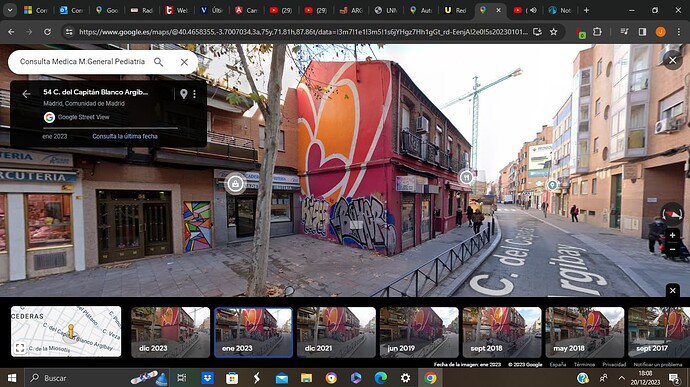Clear the Maps search box with X

pos(184,62)
